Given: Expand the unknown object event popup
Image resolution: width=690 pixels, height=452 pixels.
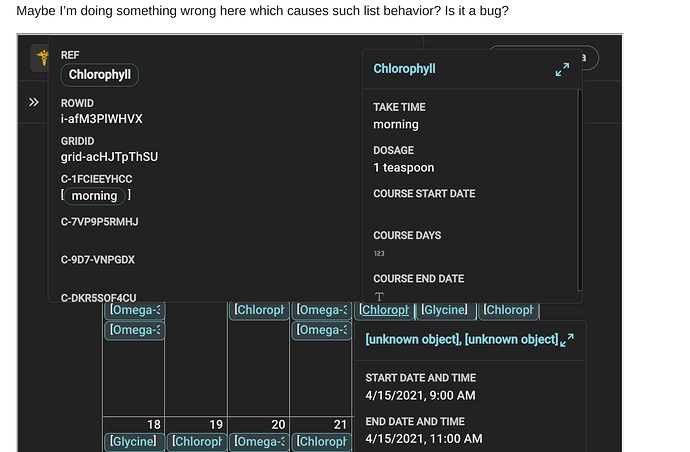Looking at the screenshot, I should coord(568,341).
